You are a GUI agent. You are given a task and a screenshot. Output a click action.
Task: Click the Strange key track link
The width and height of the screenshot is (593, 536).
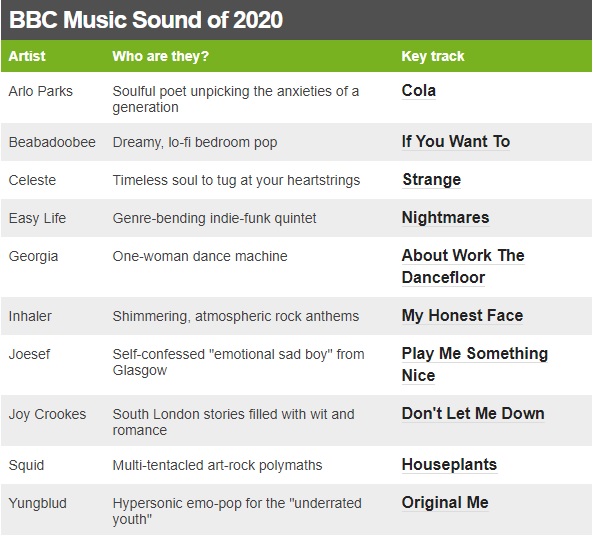pyautogui.click(x=432, y=180)
